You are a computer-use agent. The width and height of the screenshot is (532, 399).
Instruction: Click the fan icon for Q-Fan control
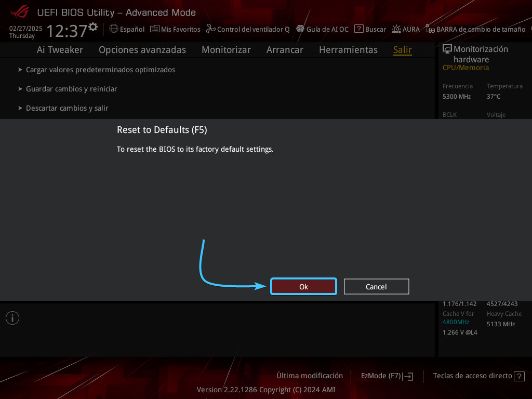(x=211, y=29)
